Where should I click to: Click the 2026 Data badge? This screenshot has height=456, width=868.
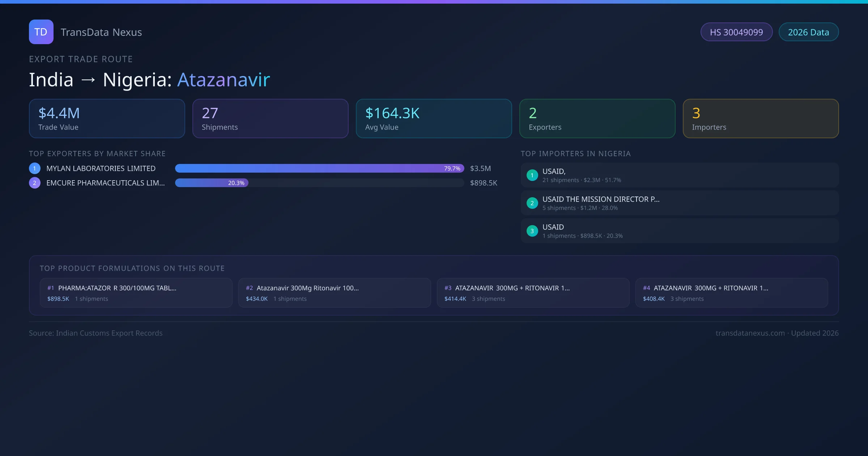click(808, 32)
